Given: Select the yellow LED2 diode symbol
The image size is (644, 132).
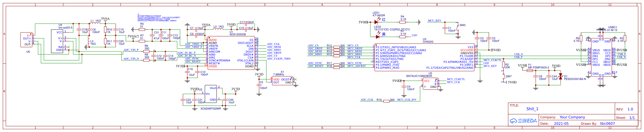Looking at the screenshot, I should coord(377,37).
